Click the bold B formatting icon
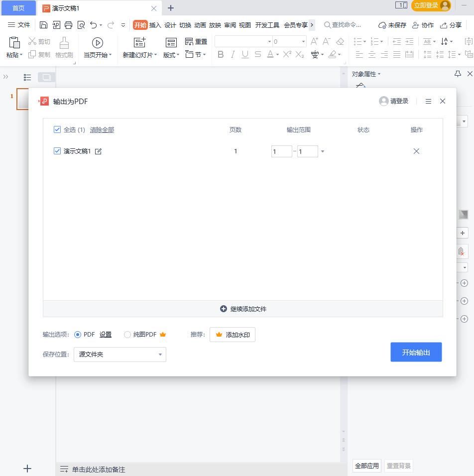The width and height of the screenshot is (474, 476). click(x=221, y=54)
